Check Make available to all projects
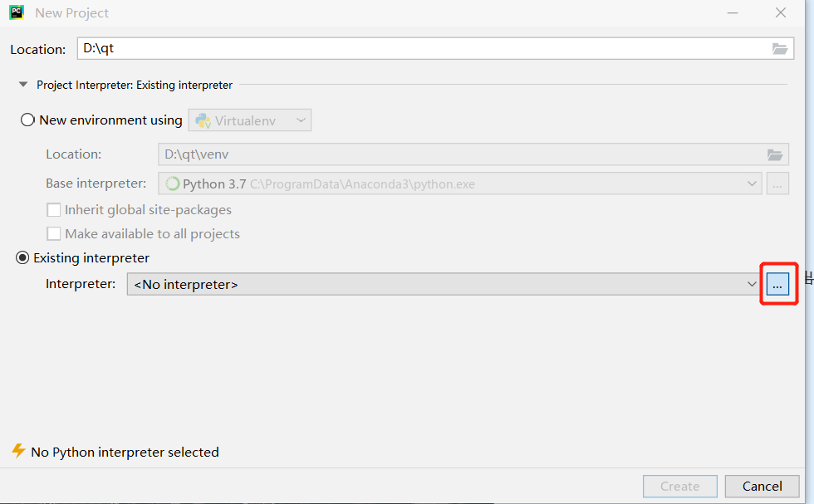This screenshot has height=504, width=814. (54, 233)
